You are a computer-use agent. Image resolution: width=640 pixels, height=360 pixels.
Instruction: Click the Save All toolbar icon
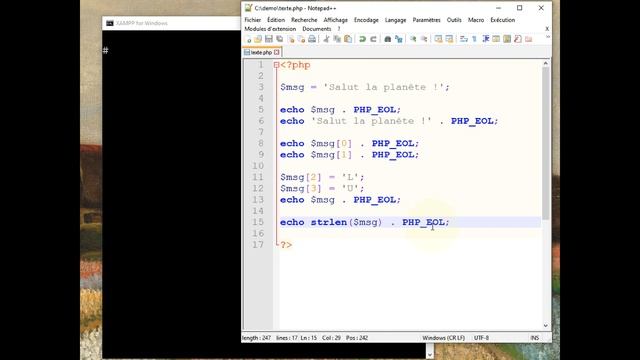pos(280,39)
